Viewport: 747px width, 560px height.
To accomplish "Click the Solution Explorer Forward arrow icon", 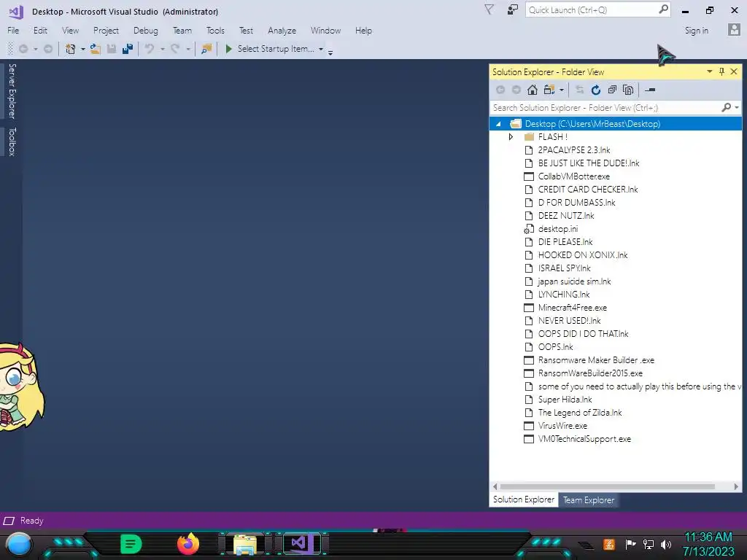I will tap(516, 90).
